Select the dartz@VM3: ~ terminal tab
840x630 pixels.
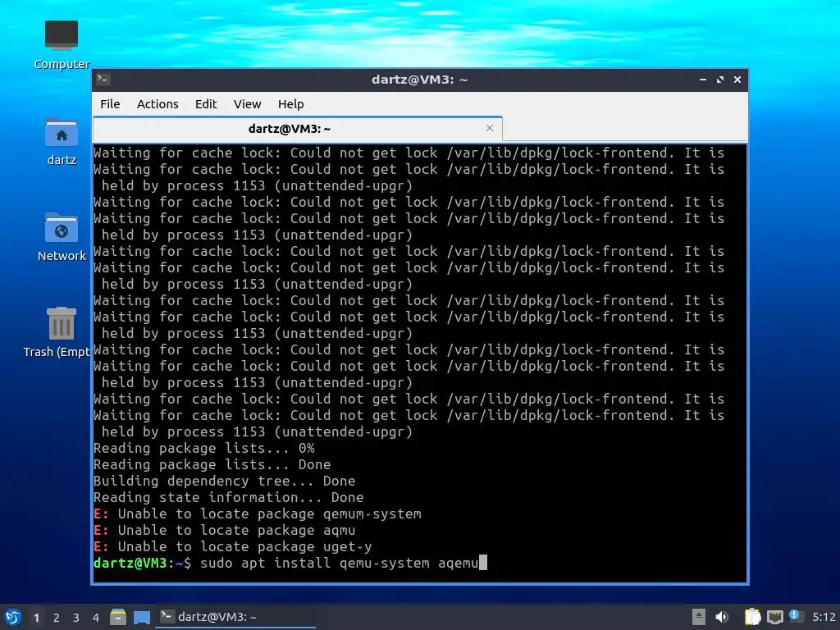click(x=297, y=129)
